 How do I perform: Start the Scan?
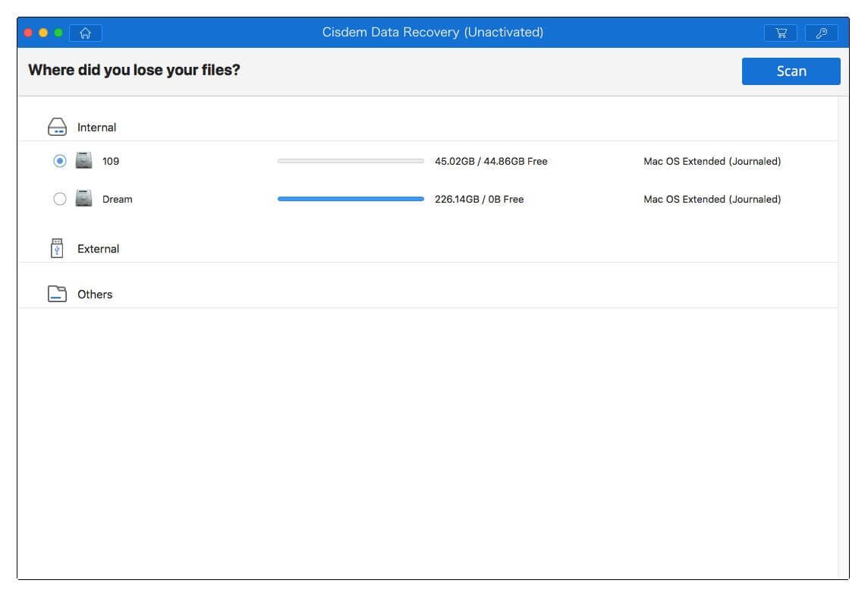pos(791,71)
